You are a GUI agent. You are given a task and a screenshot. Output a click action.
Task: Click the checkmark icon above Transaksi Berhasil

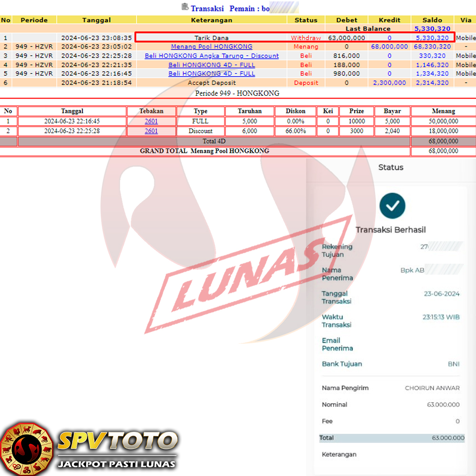tap(392, 206)
